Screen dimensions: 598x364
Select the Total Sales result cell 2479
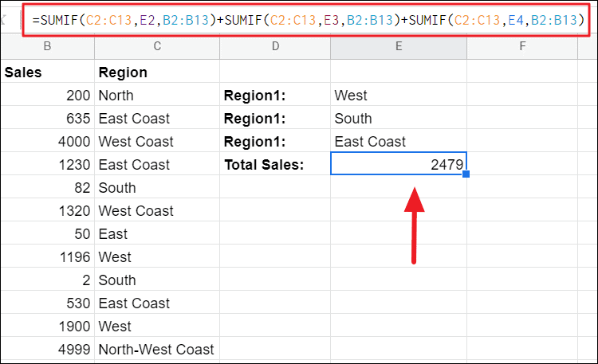coord(399,164)
